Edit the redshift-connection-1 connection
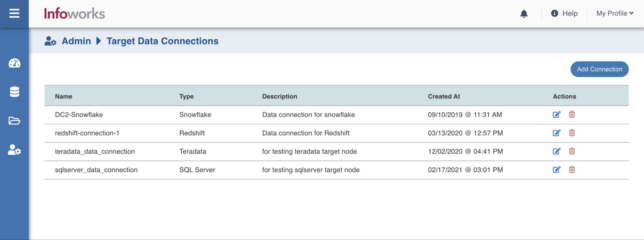 [x=557, y=133]
